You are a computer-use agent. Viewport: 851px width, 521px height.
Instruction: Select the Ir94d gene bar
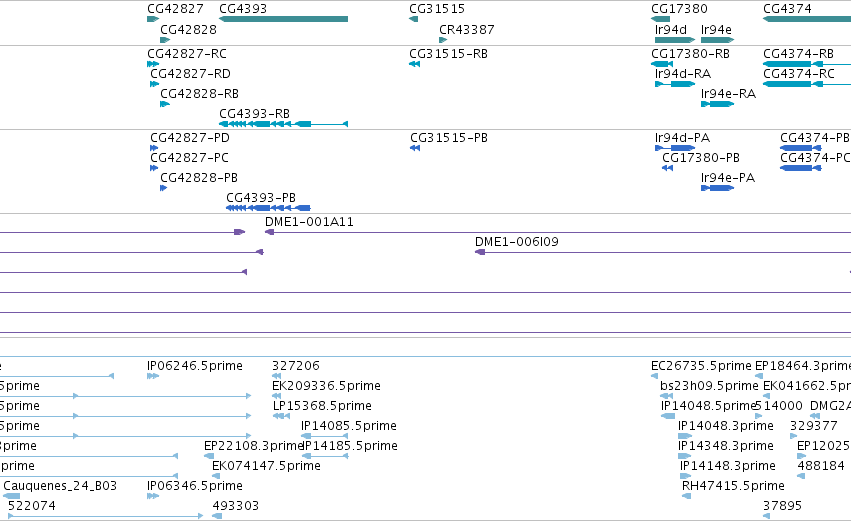675,40
